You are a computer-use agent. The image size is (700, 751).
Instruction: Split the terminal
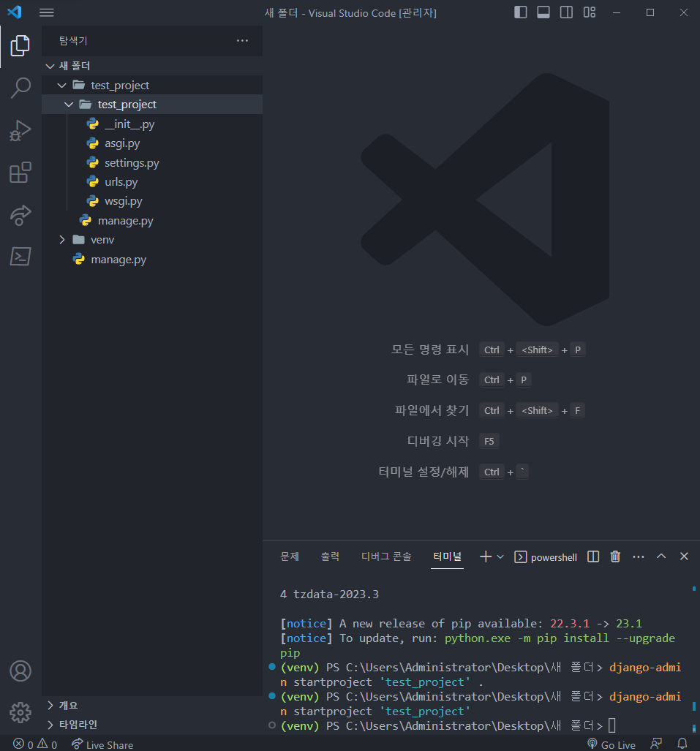(x=593, y=556)
